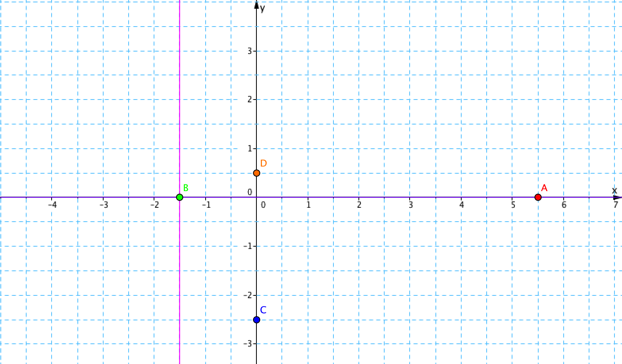Screen dimensions: 622x364
Task: Click the y-axis arrowhead at top
Action: pos(256,5)
